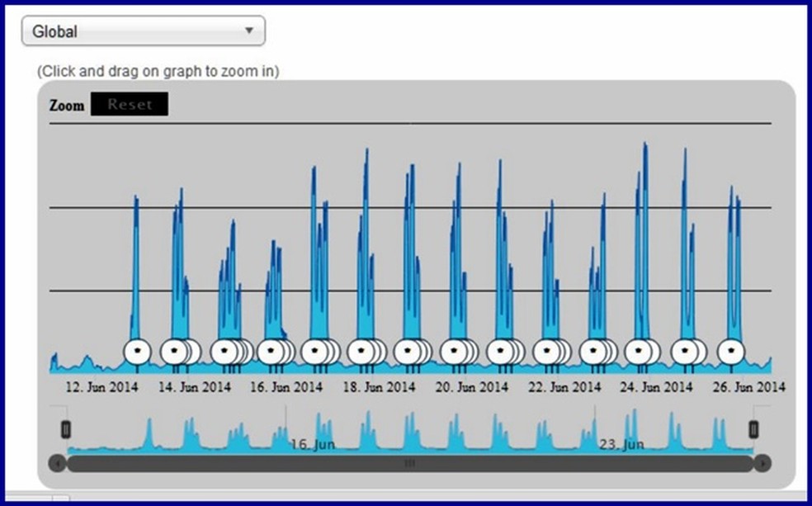Click the 23. Jun label in navigator
The image size is (812, 506).
(621, 444)
